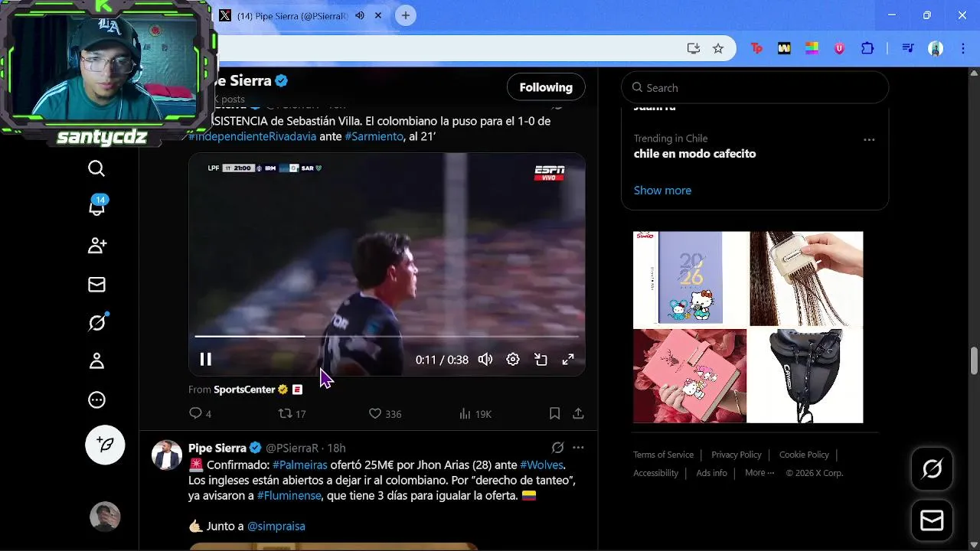980x551 pixels.
Task: Open Grok icon in left sidebar
Action: pyautogui.click(x=97, y=322)
